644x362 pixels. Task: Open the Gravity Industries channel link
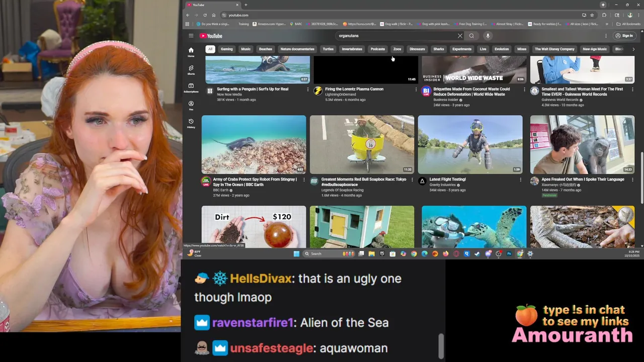tap(443, 185)
